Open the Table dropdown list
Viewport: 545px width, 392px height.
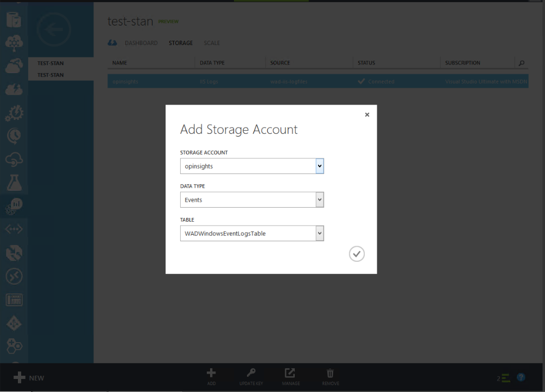320,233
